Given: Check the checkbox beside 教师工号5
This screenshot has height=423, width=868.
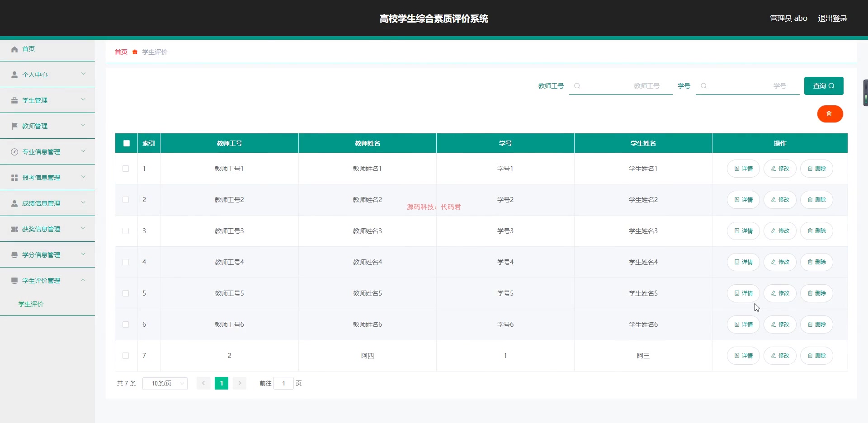Looking at the screenshot, I should tap(126, 293).
